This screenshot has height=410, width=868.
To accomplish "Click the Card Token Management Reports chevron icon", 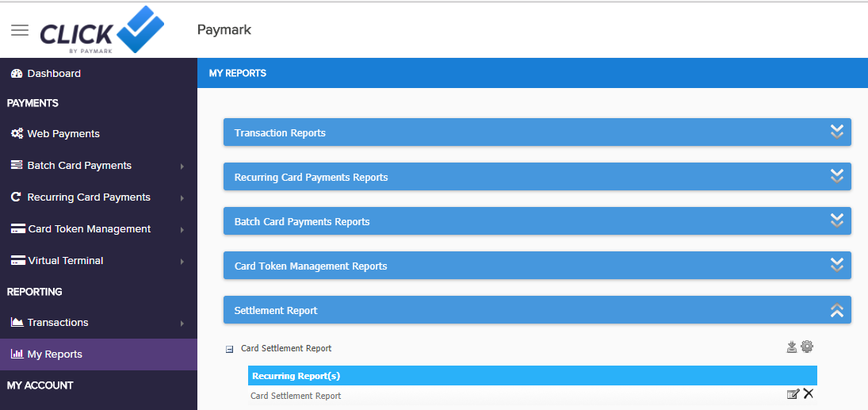I will pyautogui.click(x=836, y=265).
